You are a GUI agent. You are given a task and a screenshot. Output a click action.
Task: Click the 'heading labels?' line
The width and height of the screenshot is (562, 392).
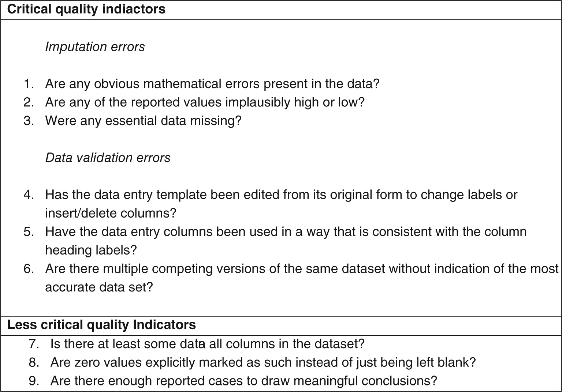tap(91, 250)
